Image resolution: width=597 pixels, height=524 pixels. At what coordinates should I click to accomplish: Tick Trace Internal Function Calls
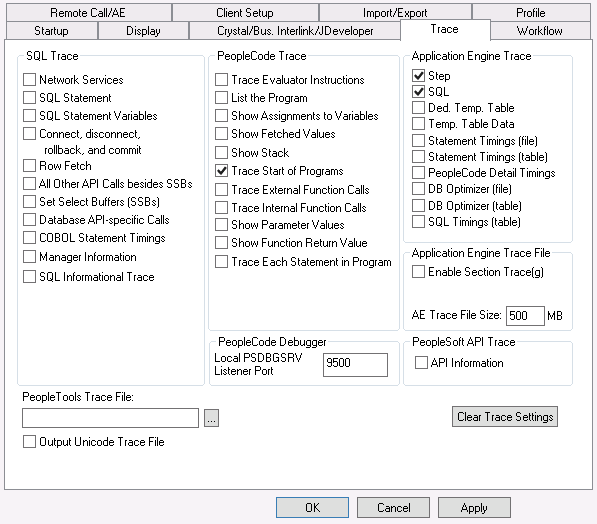pyautogui.click(x=221, y=208)
